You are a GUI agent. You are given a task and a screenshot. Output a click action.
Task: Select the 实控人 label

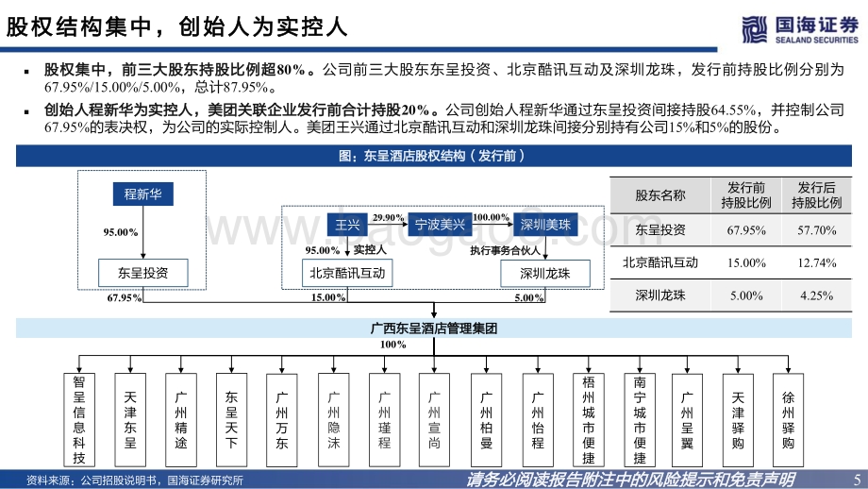370,250
